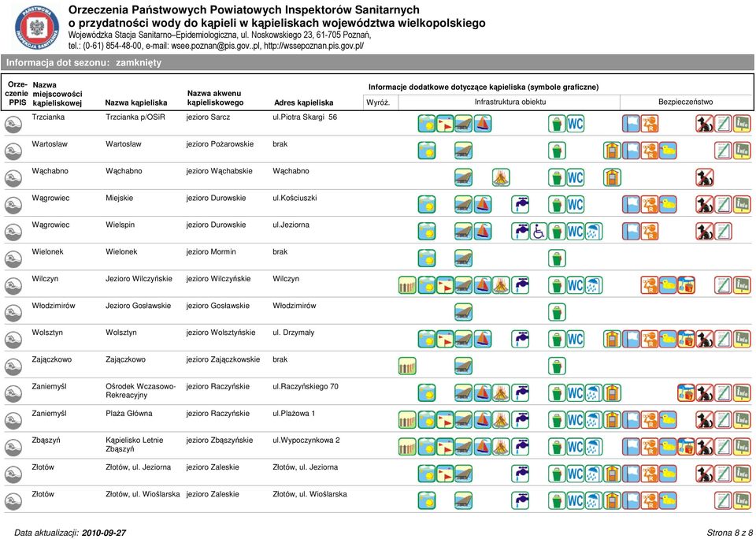
Task: Click the 'jezioro Sarcz' cell
Action: 208,117
